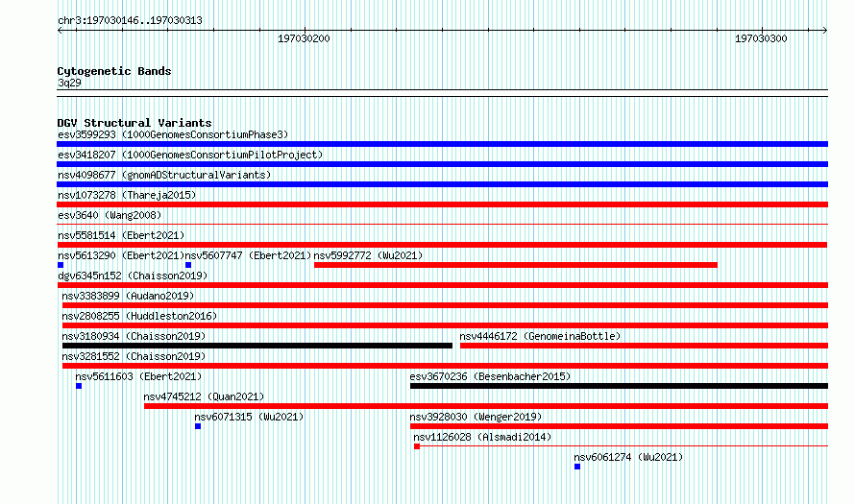The height and width of the screenshot is (504, 855).
Task: Click the Cytogenetic Bands track heading
Action: tap(114, 71)
